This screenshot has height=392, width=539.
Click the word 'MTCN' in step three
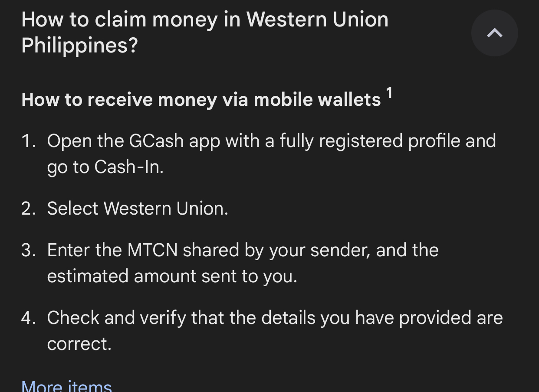152,250
